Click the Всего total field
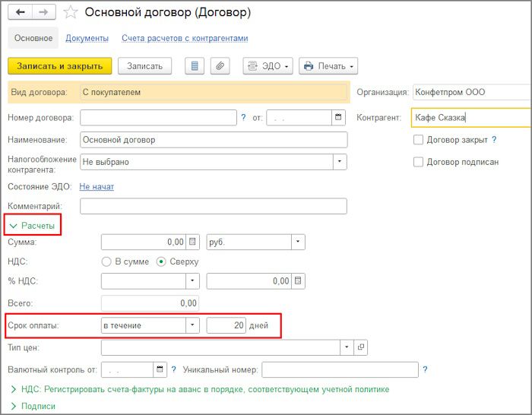Image resolution: width=532 pixels, height=415 pixels. 150,303
